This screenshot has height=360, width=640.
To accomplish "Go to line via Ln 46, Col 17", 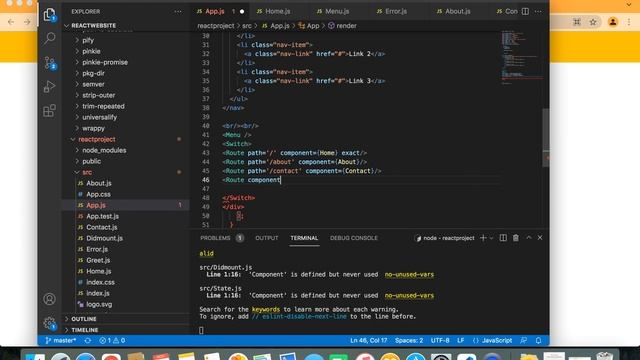I will (x=369, y=340).
